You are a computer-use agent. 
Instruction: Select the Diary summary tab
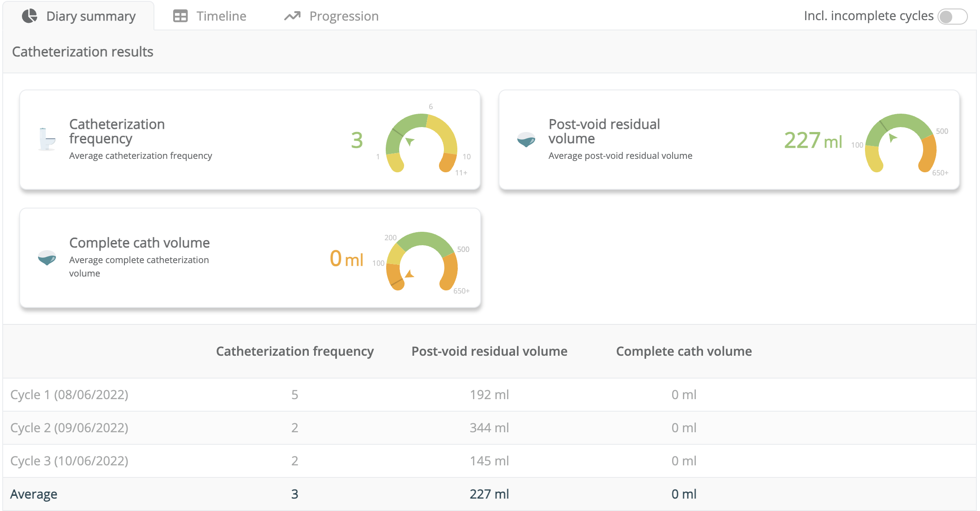[79, 16]
